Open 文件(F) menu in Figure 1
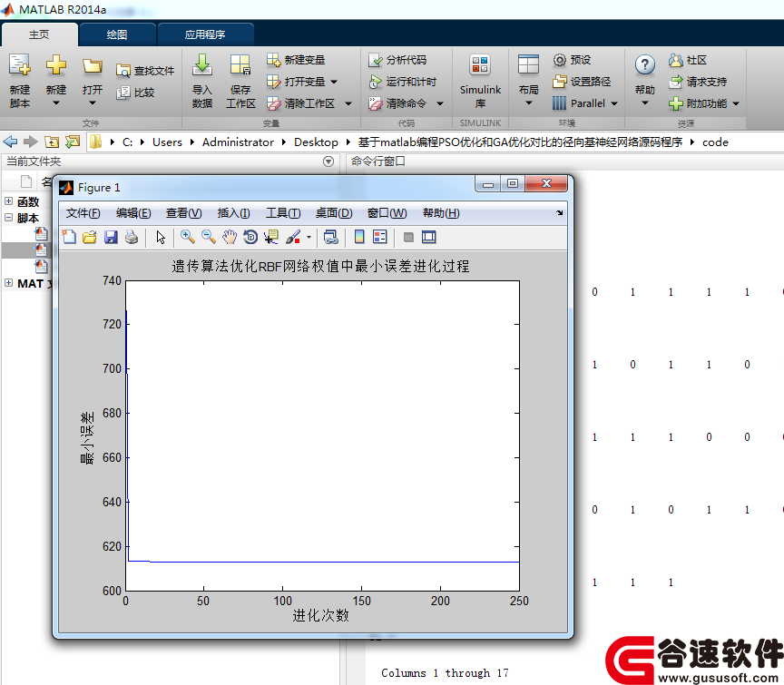The image size is (784, 685). 83,213
